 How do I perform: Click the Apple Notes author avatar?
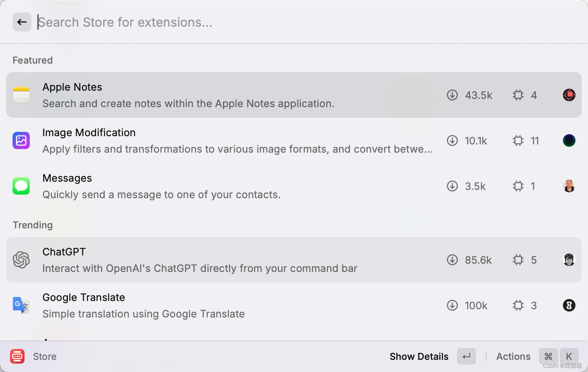(x=569, y=95)
